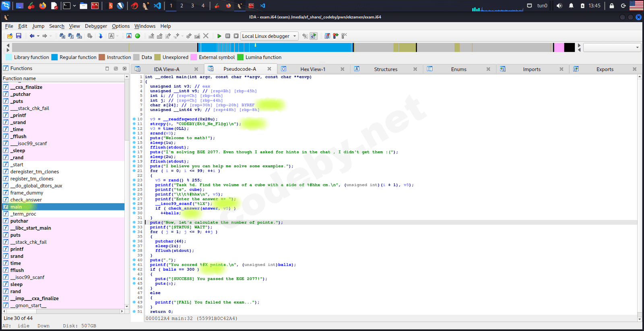Viewport: 644px width, 331px height.
Task: Click the Regular function blue legend swatch
Action: tap(55, 57)
